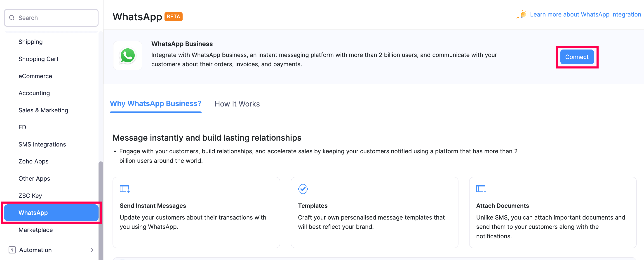Click the Attach Documents card title
Viewport: 644px width, 260px height.
[x=503, y=206]
